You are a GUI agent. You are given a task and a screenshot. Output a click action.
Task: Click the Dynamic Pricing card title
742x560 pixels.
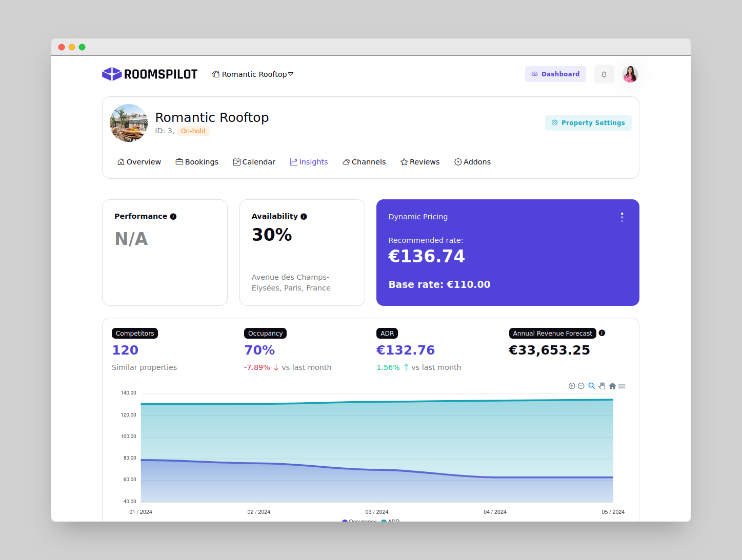pyautogui.click(x=418, y=217)
